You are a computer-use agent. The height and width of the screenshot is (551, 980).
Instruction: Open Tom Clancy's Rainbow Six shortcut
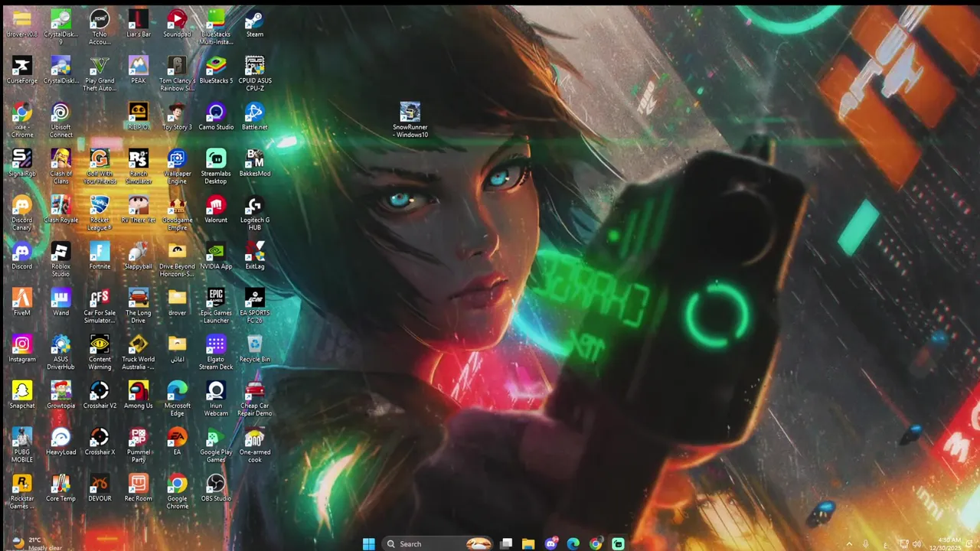(177, 74)
